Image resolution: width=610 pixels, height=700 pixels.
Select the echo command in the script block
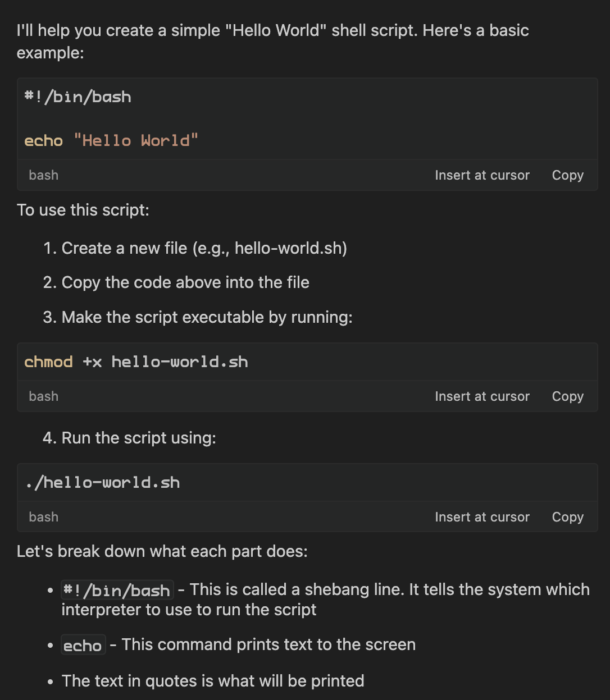pyautogui.click(x=43, y=140)
